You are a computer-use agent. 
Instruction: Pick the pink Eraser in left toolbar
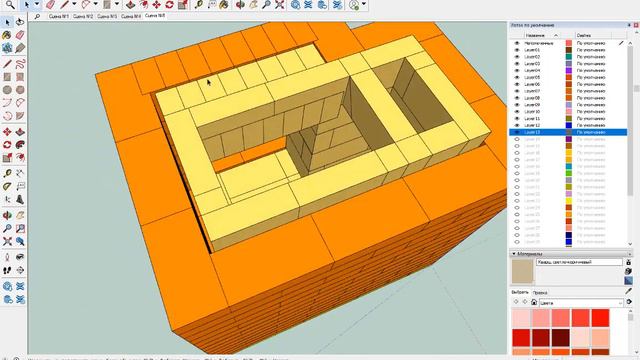pyautogui.click(x=20, y=35)
